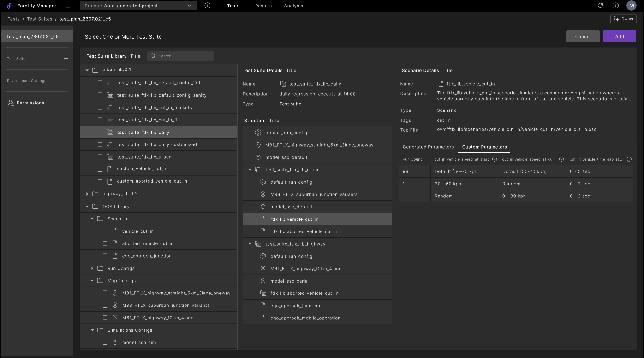
Task: Open the Analysis tab
Action: pos(293,6)
